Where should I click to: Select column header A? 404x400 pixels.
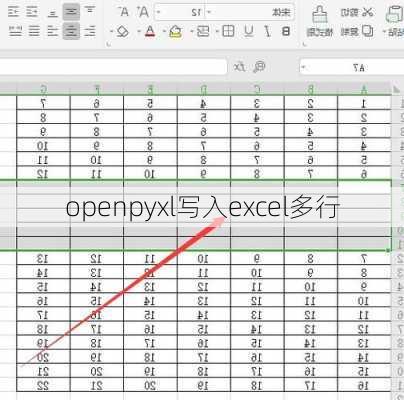pos(364,89)
